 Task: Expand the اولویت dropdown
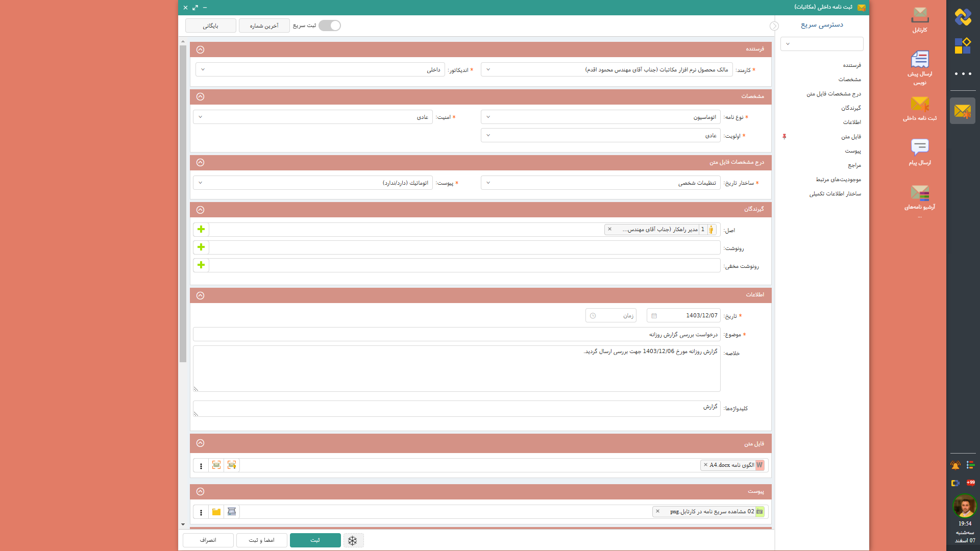click(600, 136)
